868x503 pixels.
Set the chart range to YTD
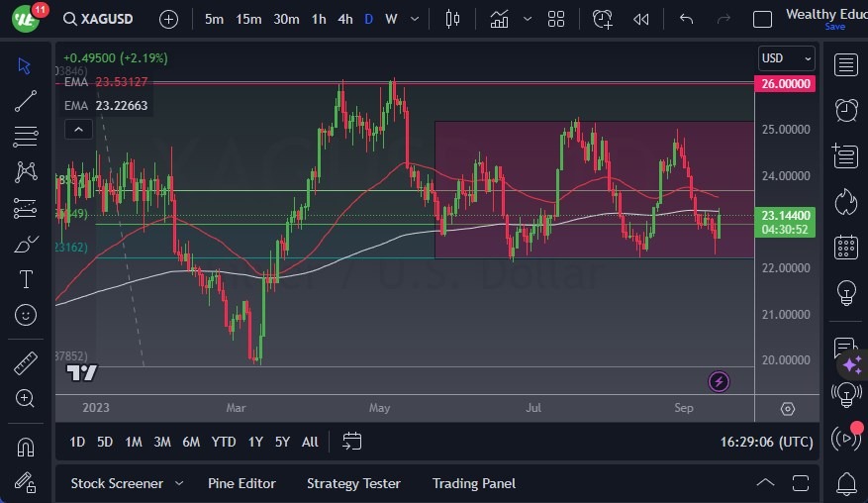[224, 442]
